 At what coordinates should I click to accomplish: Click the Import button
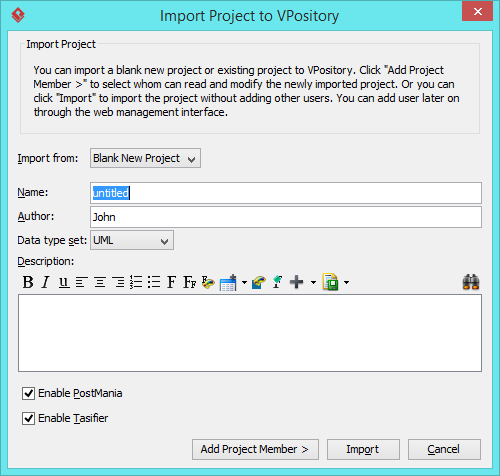coord(363,449)
